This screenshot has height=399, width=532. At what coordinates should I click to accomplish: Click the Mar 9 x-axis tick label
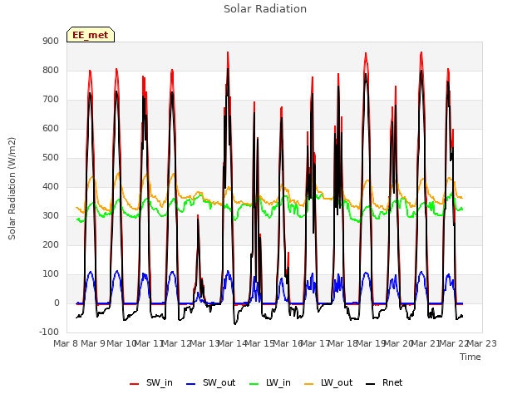coord(95,343)
